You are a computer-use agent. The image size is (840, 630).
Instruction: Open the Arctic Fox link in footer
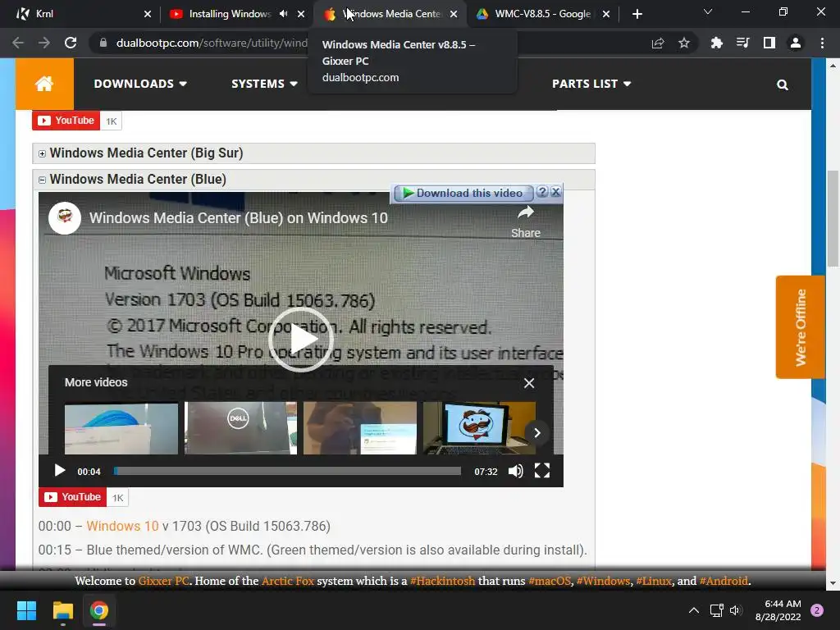pos(288,581)
